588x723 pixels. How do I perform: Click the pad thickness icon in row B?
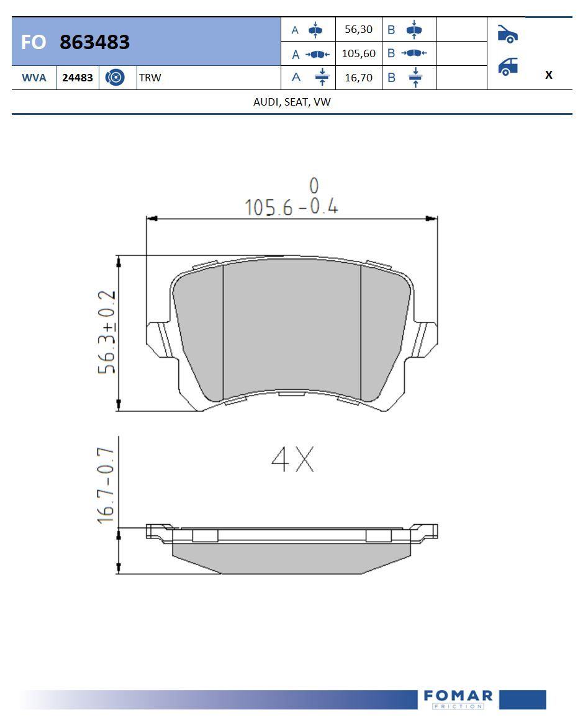pyautogui.click(x=415, y=78)
